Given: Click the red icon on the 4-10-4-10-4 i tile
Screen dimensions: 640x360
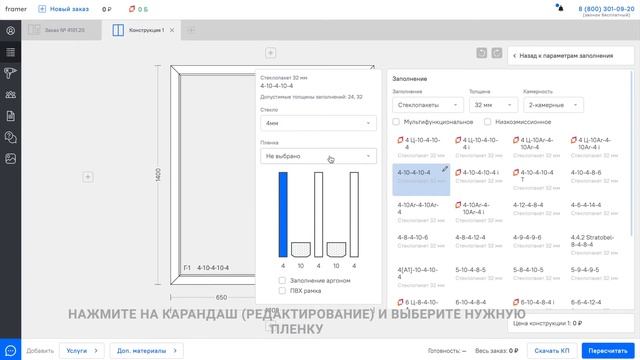Looking at the screenshot, I should [x=458, y=173].
